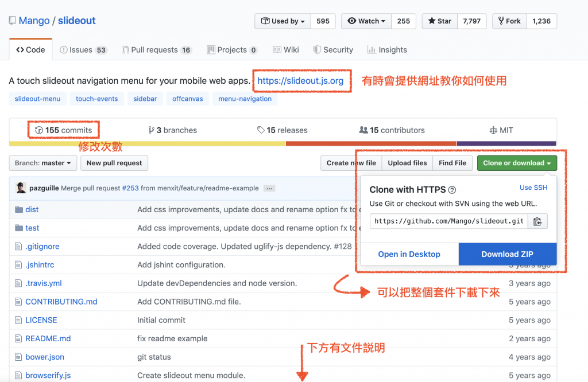This screenshot has width=588, height=382.
Task: Click the README.md file icon
Action: [18, 338]
